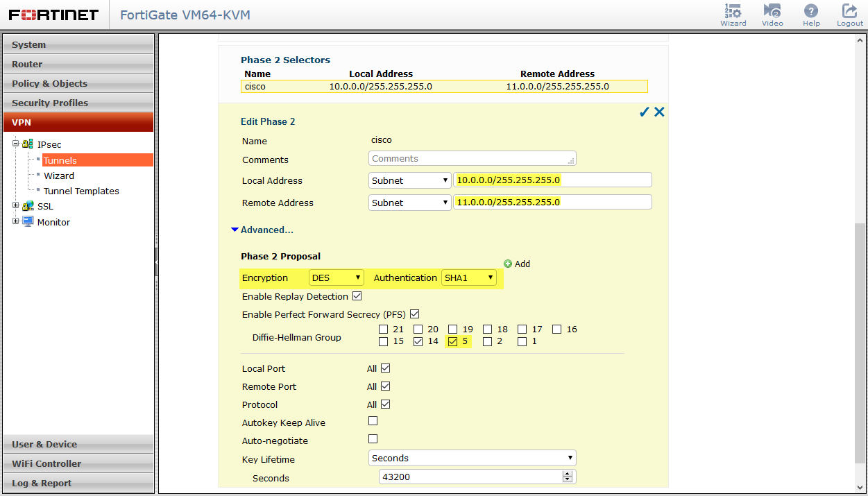Open the Log & Report section
The image size is (868, 496).
(78, 483)
